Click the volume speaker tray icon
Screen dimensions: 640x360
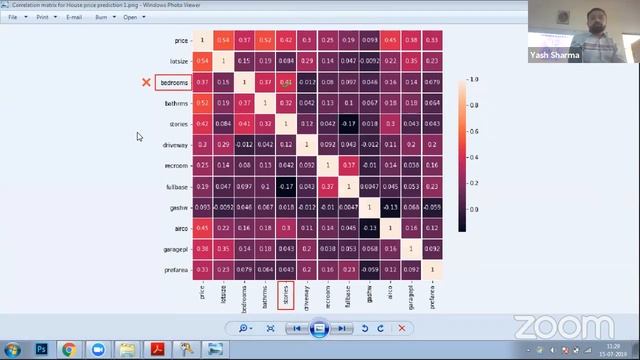tap(552, 350)
